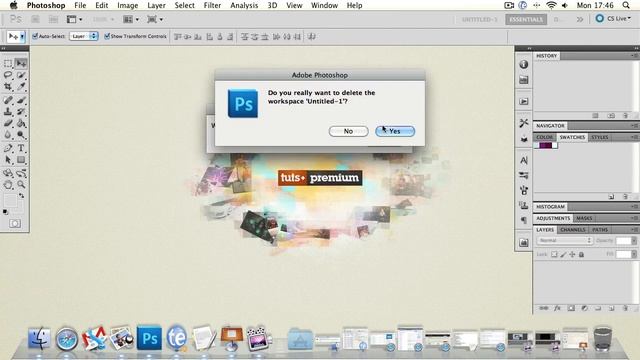Viewport: 640px width, 360px height.
Task: Open the Analysis menu
Action: pos(244,5)
